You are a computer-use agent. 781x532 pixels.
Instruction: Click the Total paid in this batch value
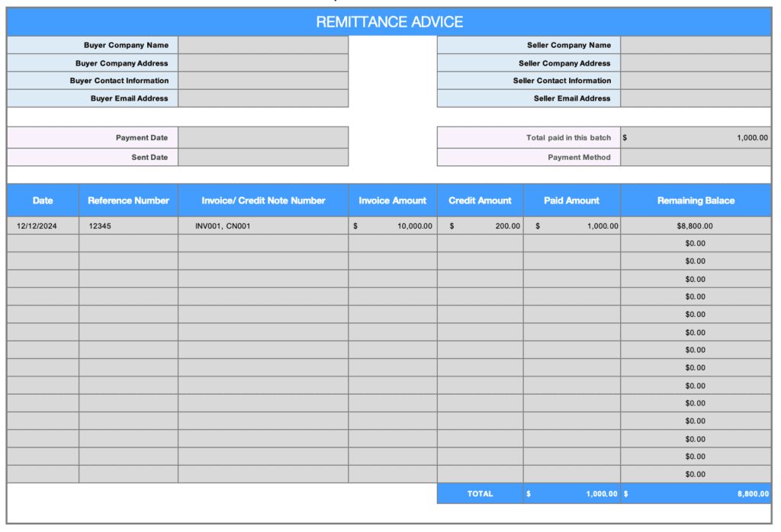pos(696,138)
